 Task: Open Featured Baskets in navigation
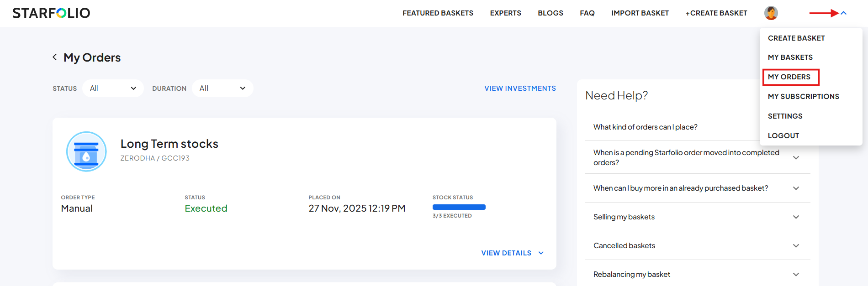[438, 13]
